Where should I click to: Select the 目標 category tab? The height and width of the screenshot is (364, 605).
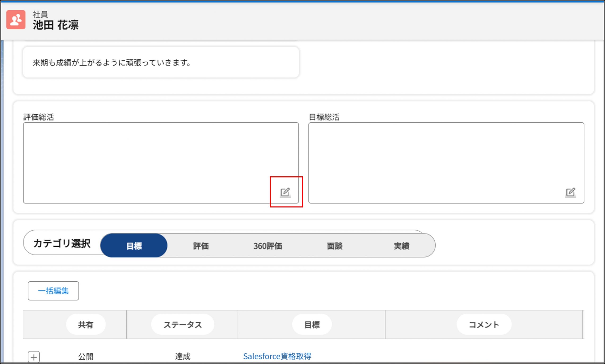pos(134,246)
